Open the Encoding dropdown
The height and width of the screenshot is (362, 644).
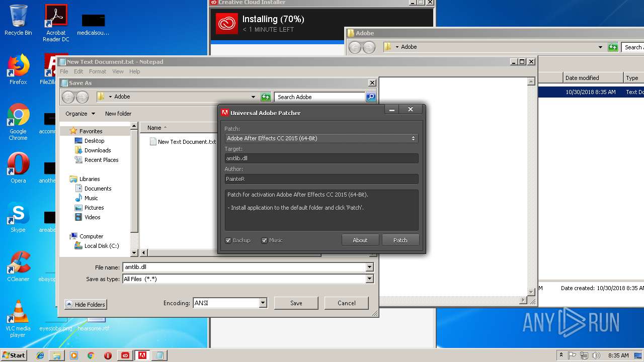263,303
